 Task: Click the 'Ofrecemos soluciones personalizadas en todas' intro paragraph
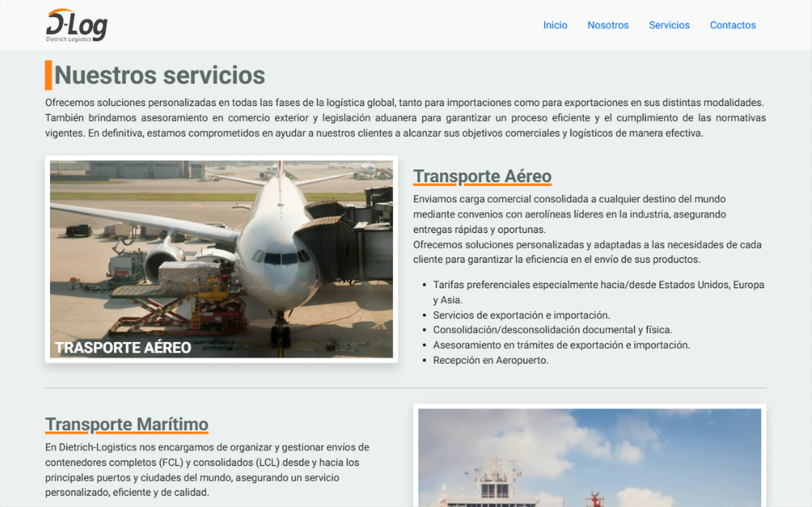click(406, 118)
